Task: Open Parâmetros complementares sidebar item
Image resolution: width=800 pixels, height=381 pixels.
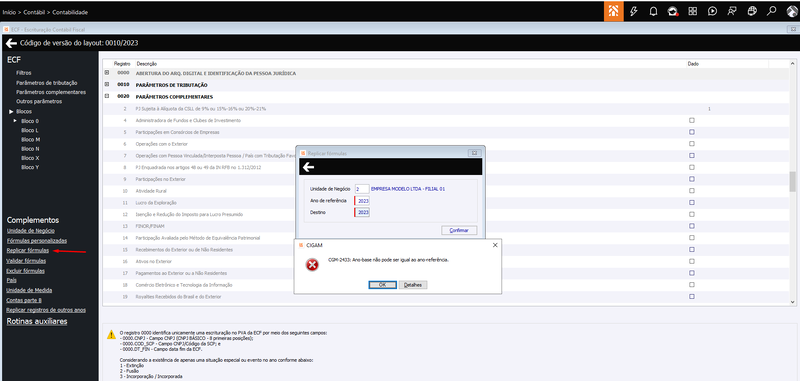Action: pos(51,92)
